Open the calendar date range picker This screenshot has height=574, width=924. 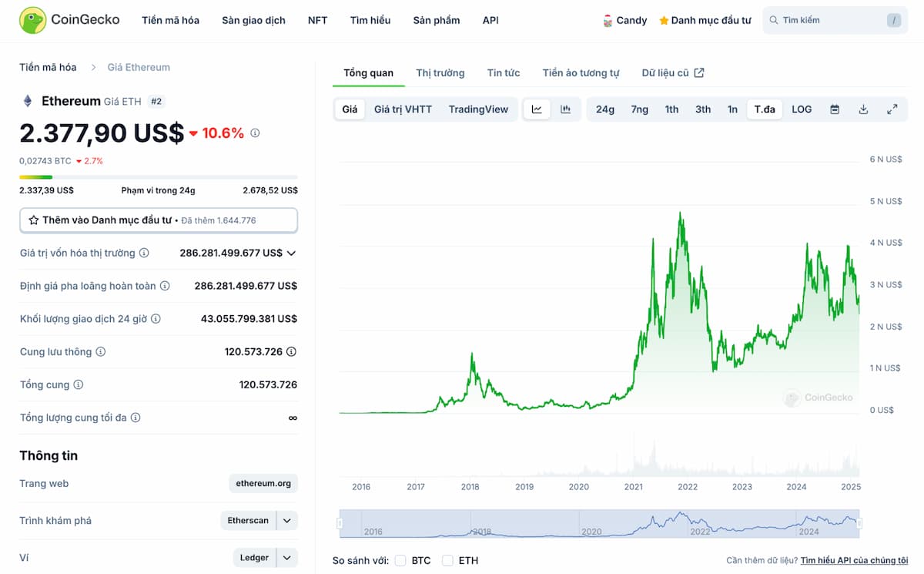point(835,109)
